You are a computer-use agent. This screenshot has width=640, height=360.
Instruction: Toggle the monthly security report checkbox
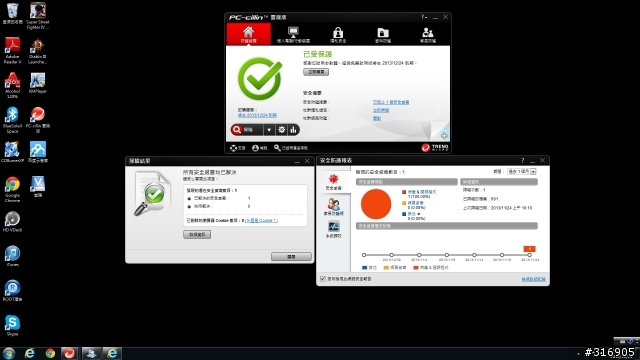point(323,279)
